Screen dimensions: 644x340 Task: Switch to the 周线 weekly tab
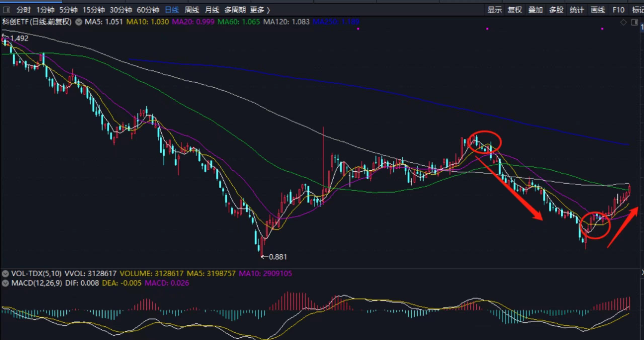[x=192, y=10]
